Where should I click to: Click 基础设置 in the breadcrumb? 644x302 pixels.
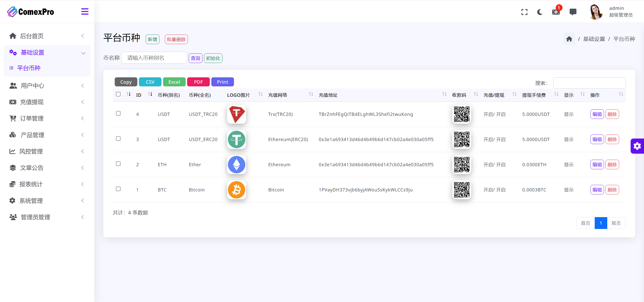(594, 39)
